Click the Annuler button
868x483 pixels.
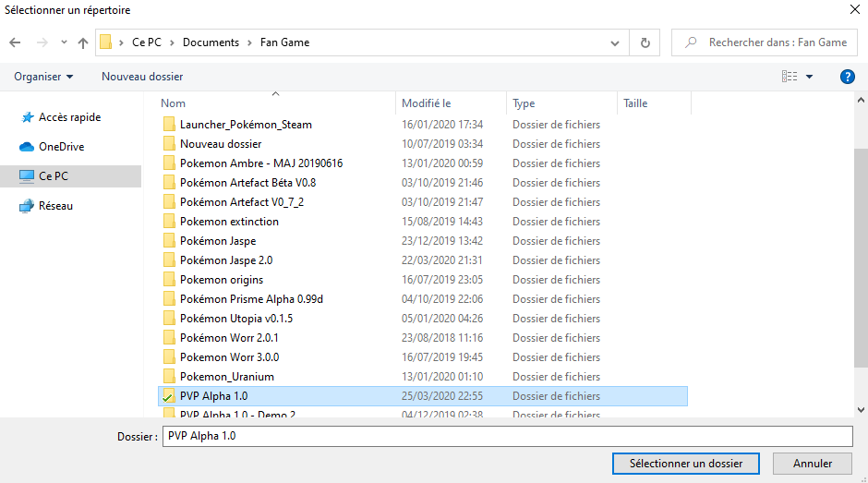(812, 464)
